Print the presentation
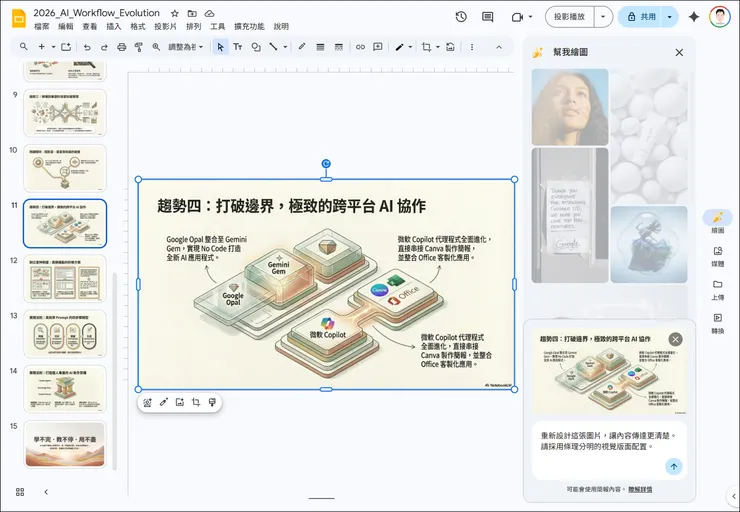 pyautogui.click(x=122, y=47)
